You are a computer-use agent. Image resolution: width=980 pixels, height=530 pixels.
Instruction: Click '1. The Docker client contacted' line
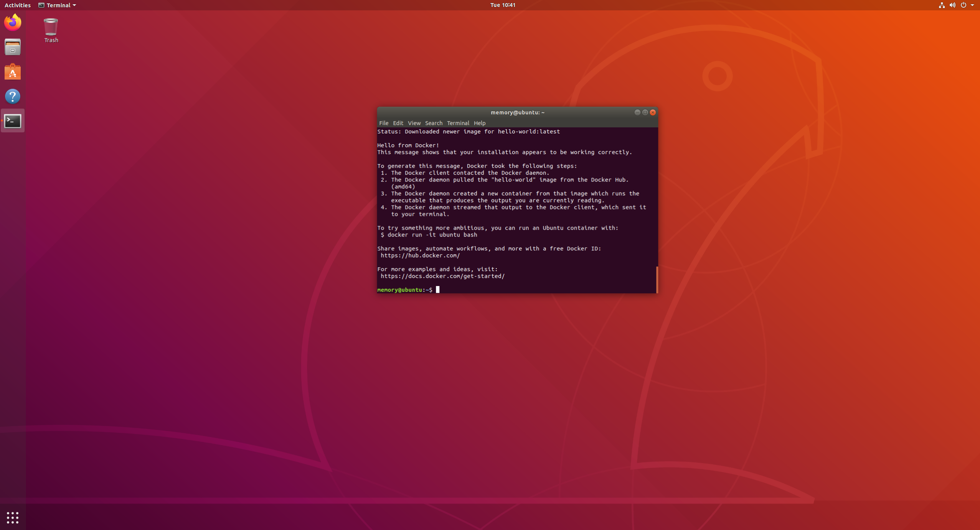tap(465, 173)
